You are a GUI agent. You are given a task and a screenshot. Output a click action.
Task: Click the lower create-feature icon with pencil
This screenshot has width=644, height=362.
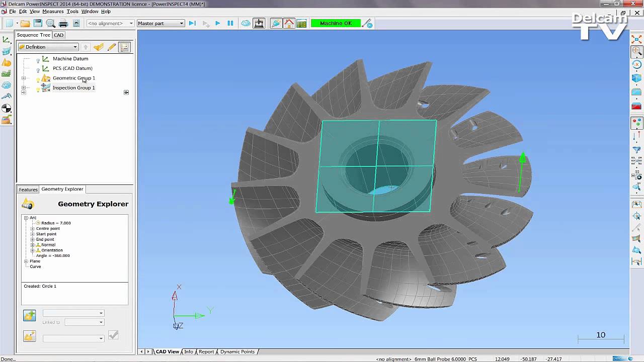(x=29, y=336)
